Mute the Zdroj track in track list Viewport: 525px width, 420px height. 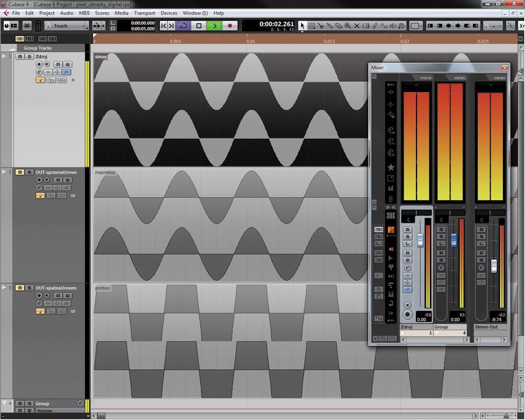pos(20,57)
